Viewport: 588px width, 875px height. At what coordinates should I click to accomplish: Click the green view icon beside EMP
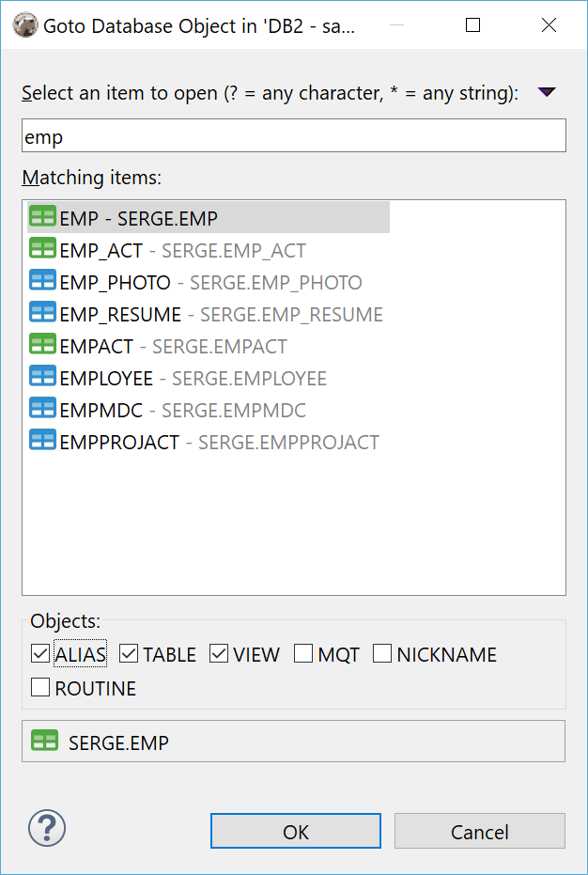tap(42, 215)
